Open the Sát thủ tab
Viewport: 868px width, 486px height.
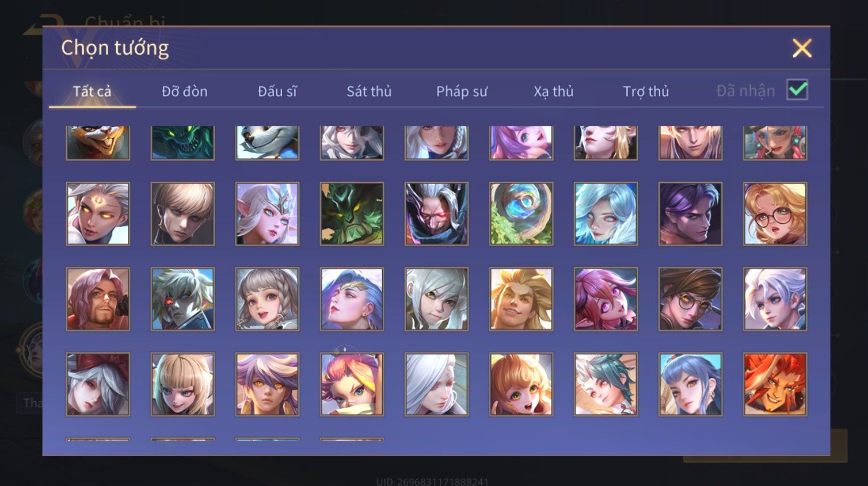[369, 91]
